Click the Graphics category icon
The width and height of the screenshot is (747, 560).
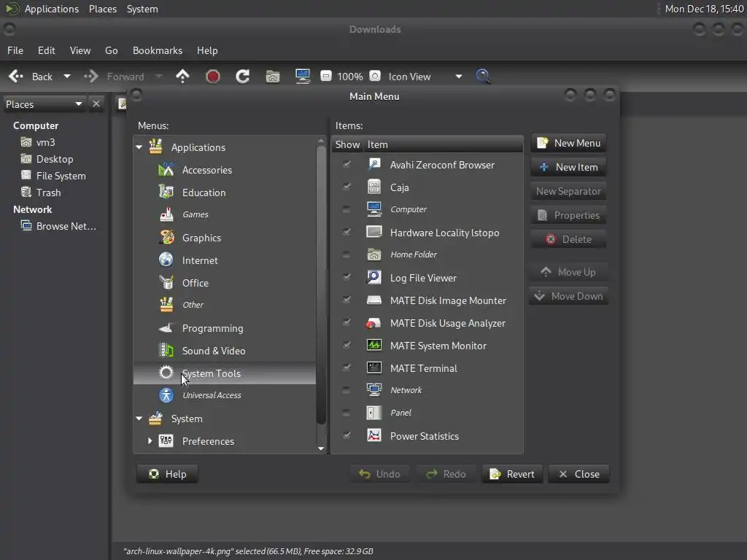166,237
